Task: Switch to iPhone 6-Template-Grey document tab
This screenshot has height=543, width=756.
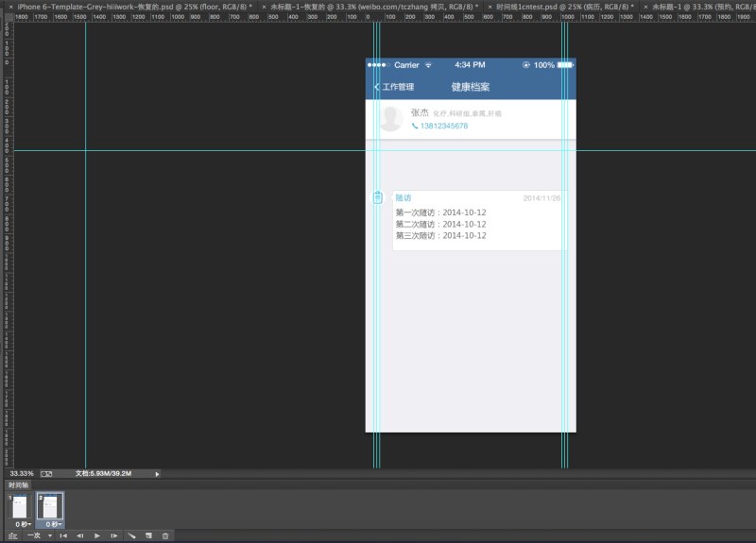Action: [134, 7]
